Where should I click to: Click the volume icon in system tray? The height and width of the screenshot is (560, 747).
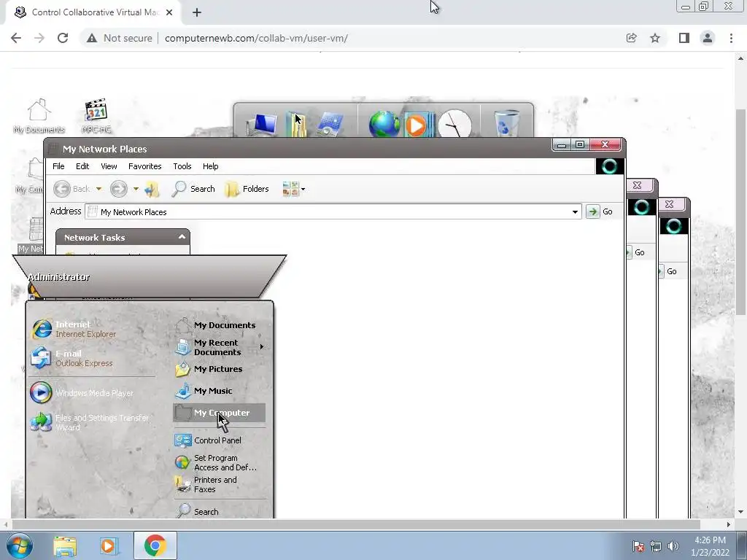coord(673,546)
